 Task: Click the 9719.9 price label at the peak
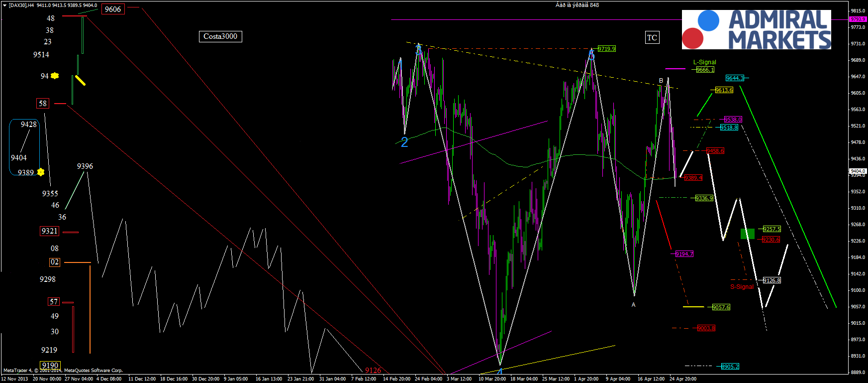pos(606,49)
